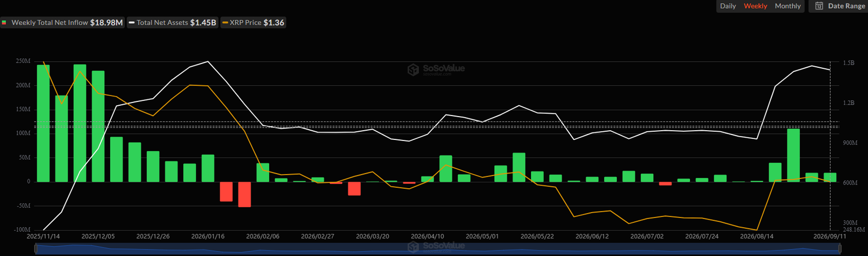Click the 2026/07/24 date label
The height and width of the screenshot is (256, 868).
(x=701, y=236)
